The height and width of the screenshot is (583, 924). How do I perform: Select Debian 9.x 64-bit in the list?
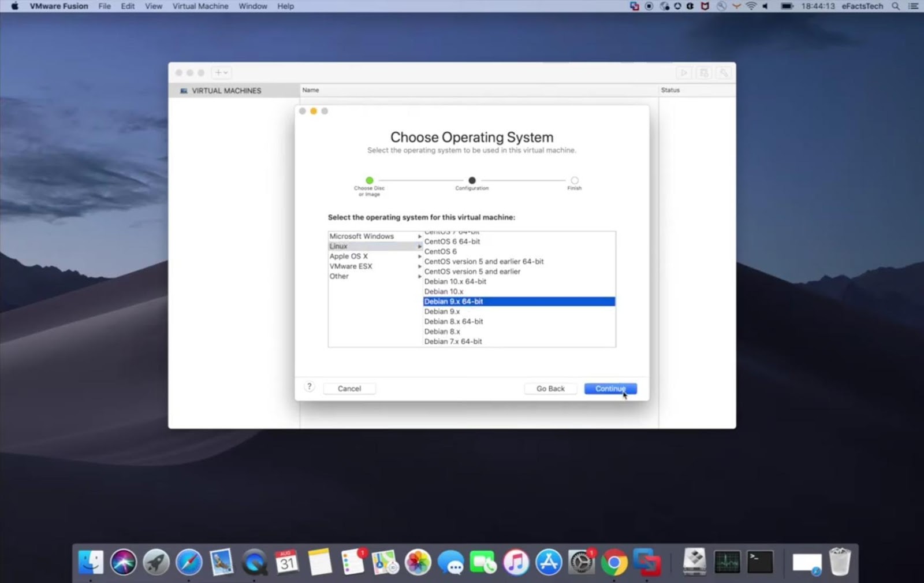pos(519,302)
